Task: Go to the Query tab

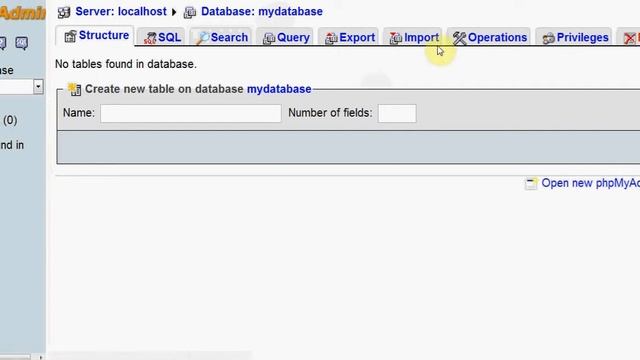Action: [x=285, y=37]
